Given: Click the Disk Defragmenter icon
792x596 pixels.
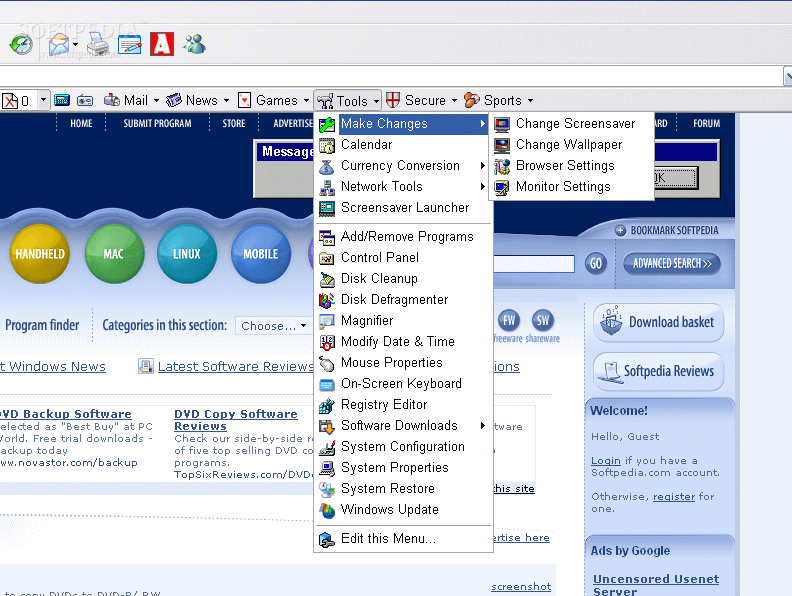Looking at the screenshot, I should click(x=327, y=300).
